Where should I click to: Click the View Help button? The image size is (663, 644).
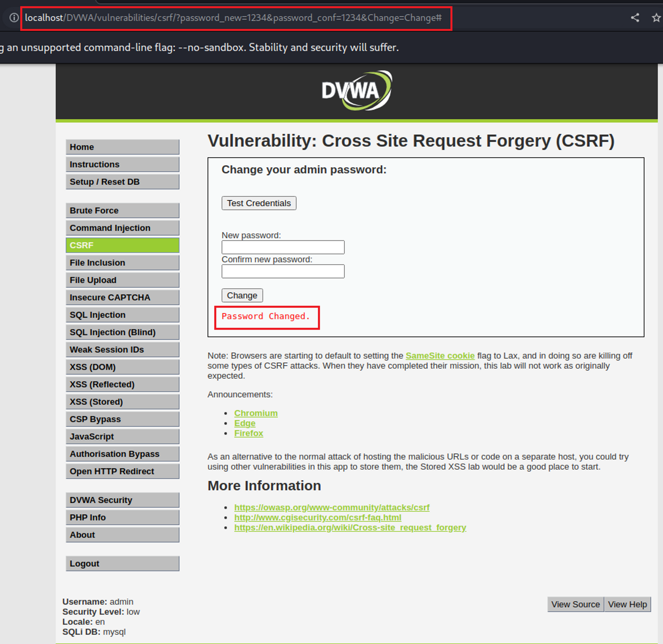tap(627, 604)
